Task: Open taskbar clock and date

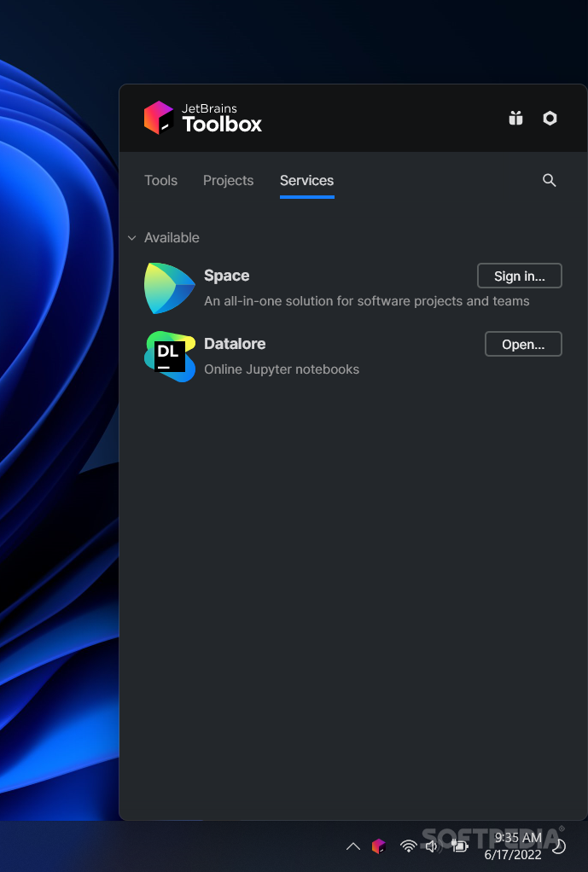Action: click(x=514, y=846)
